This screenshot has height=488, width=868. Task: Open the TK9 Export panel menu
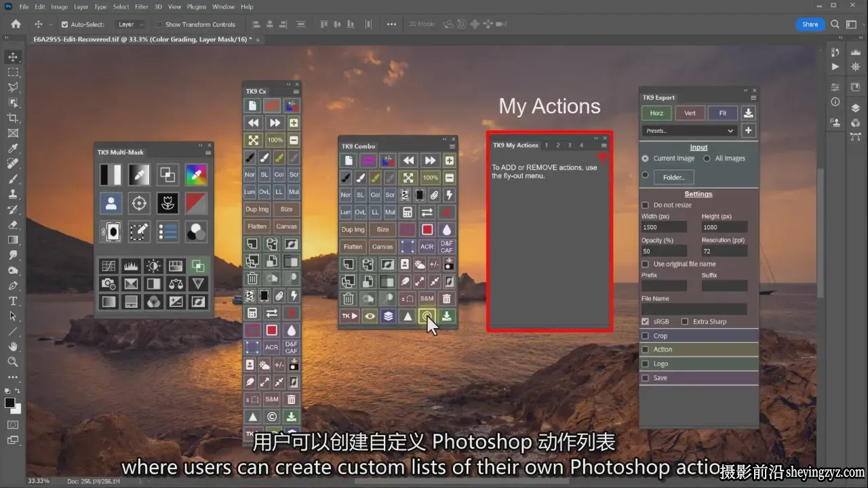pyautogui.click(x=753, y=98)
